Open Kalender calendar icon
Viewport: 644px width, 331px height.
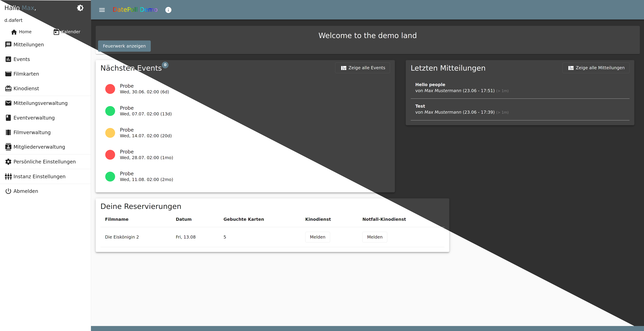57,32
